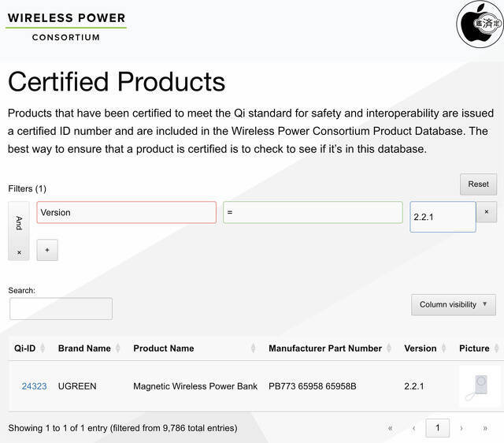Go to page 1 in pagination
This screenshot has height=443, width=504.
pyautogui.click(x=437, y=428)
